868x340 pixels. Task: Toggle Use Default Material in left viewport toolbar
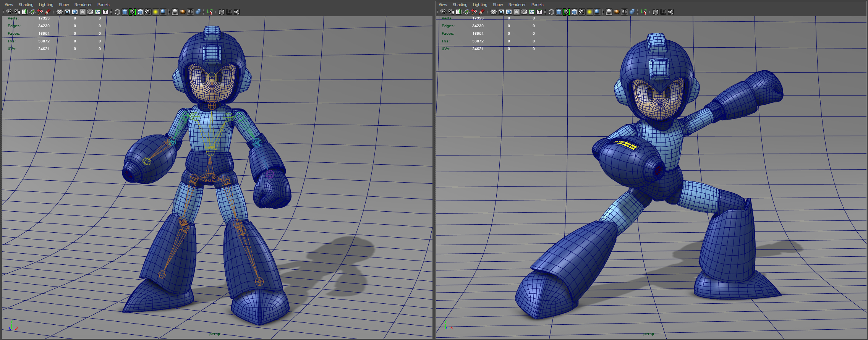133,12
